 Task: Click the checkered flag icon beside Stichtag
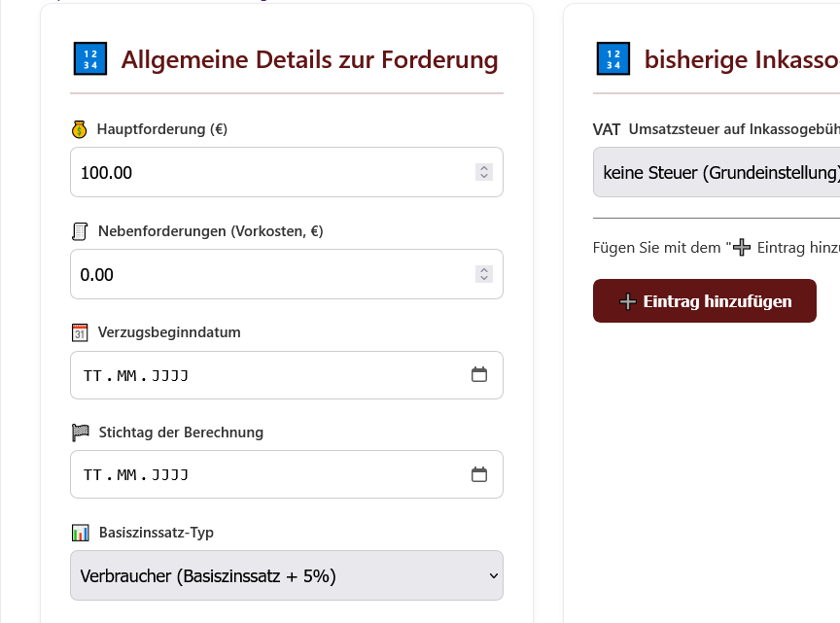pos(83,432)
